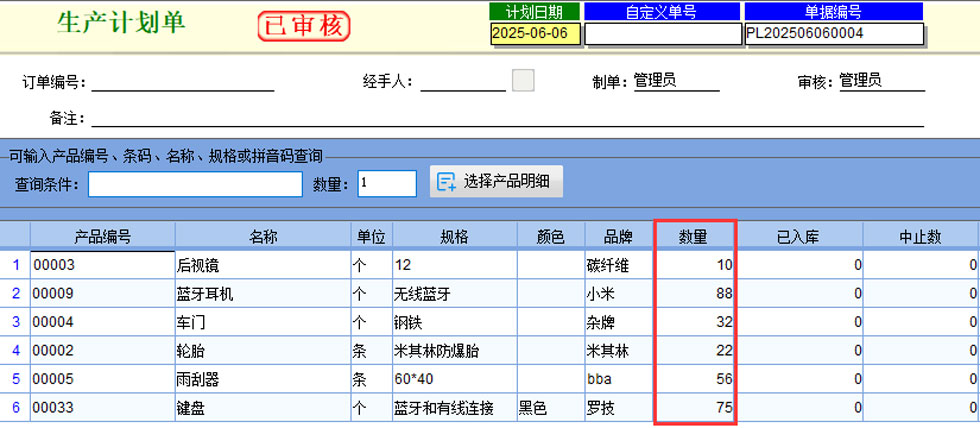This screenshot has height=428, width=980.
Task: Click the 品牌 cell showing 罗技
Action: pyautogui.click(x=618, y=407)
